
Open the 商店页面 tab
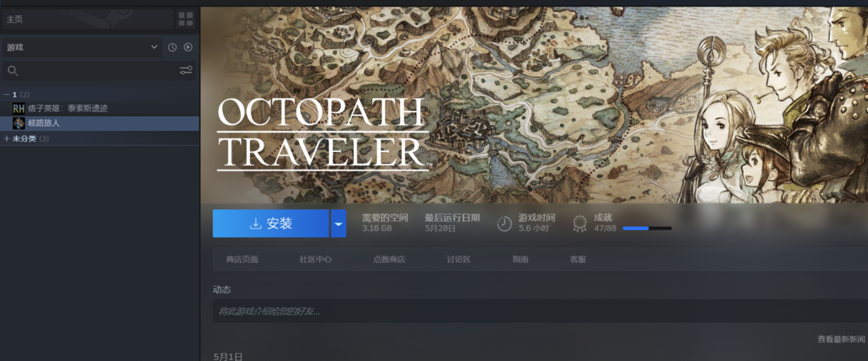click(242, 260)
